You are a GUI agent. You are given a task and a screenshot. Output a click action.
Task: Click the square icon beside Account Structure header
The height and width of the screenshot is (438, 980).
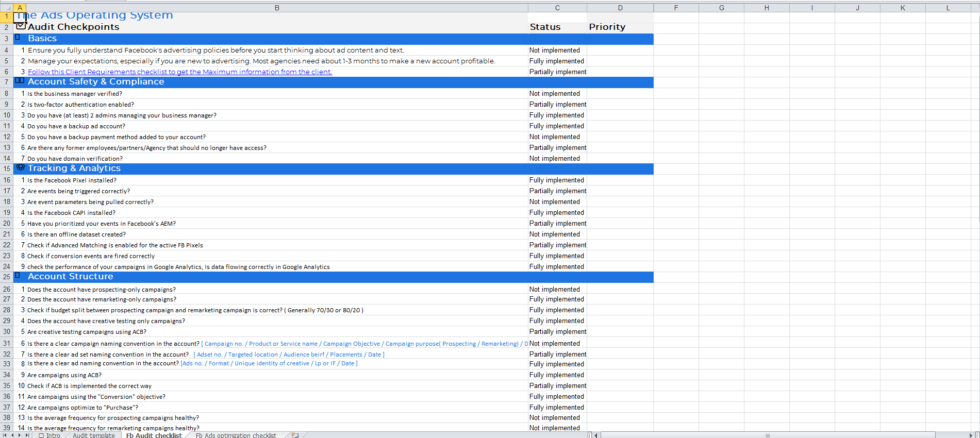[18, 275]
